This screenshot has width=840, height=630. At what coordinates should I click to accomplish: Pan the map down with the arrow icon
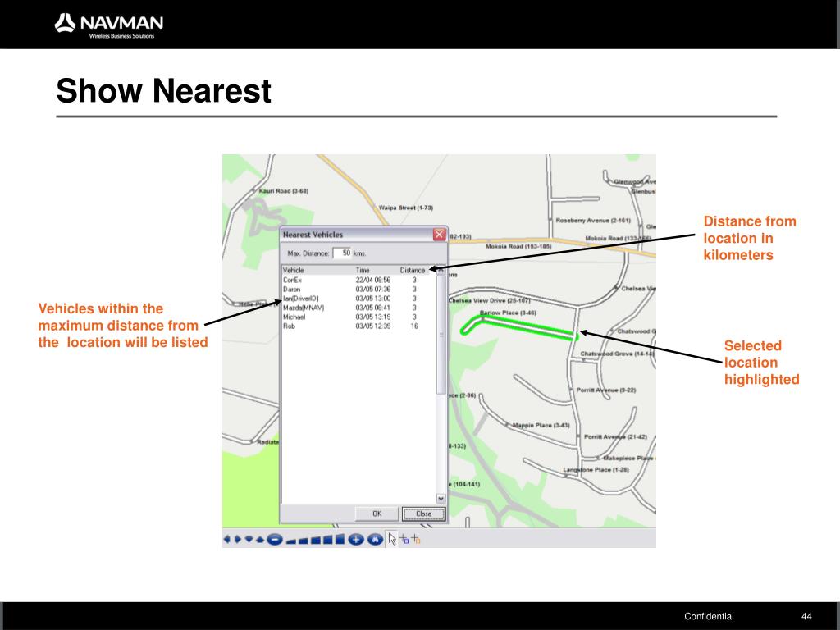tap(249, 539)
